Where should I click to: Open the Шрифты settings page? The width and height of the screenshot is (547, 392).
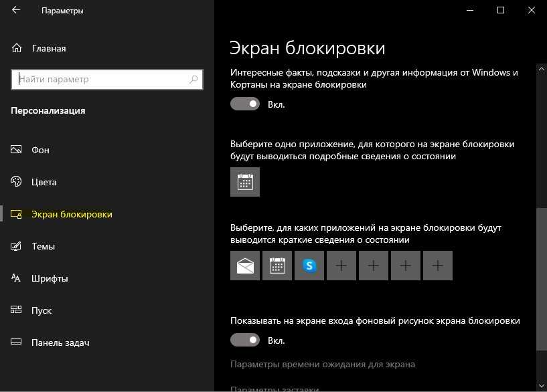click(50, 279)
